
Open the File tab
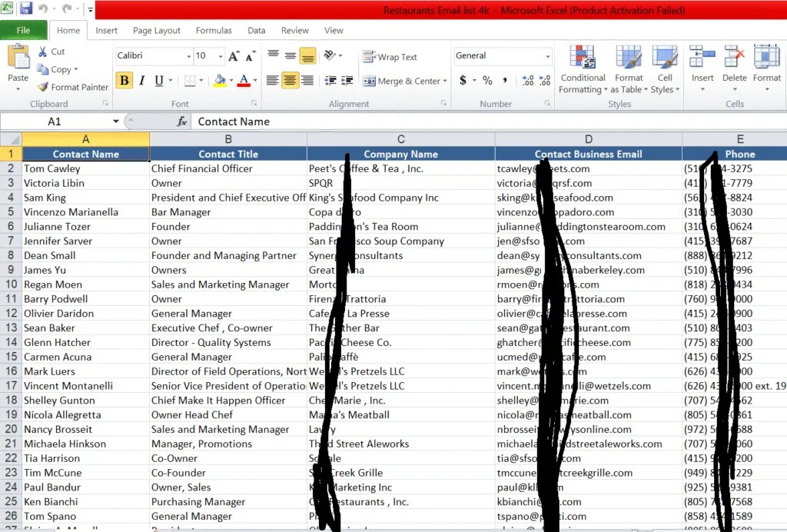pos(24,30)
